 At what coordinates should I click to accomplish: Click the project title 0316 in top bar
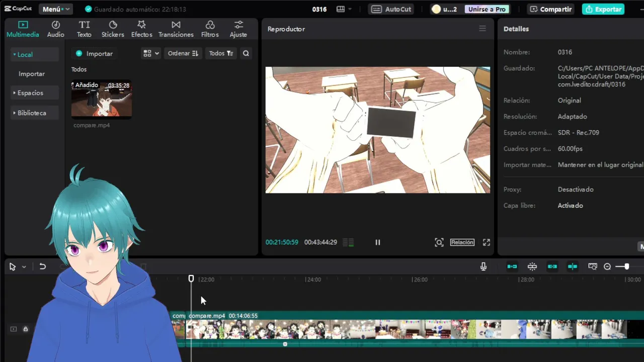(x=319, y=9)
